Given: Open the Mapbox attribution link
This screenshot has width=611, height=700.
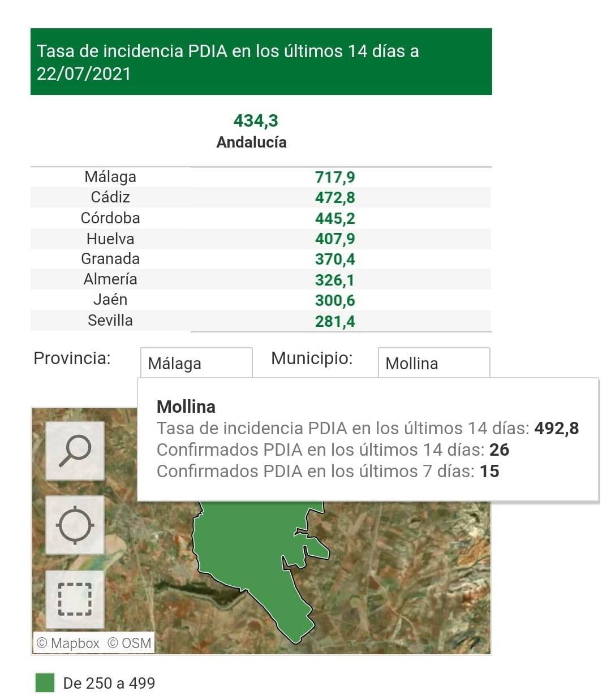Looking at the screenshot, I should 68,643.
